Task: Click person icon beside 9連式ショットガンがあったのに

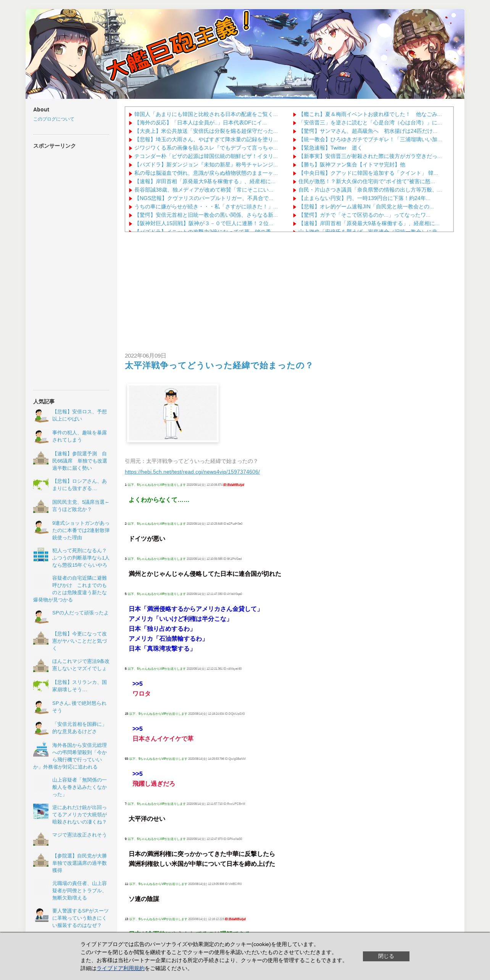Action: tap(41, 527)
